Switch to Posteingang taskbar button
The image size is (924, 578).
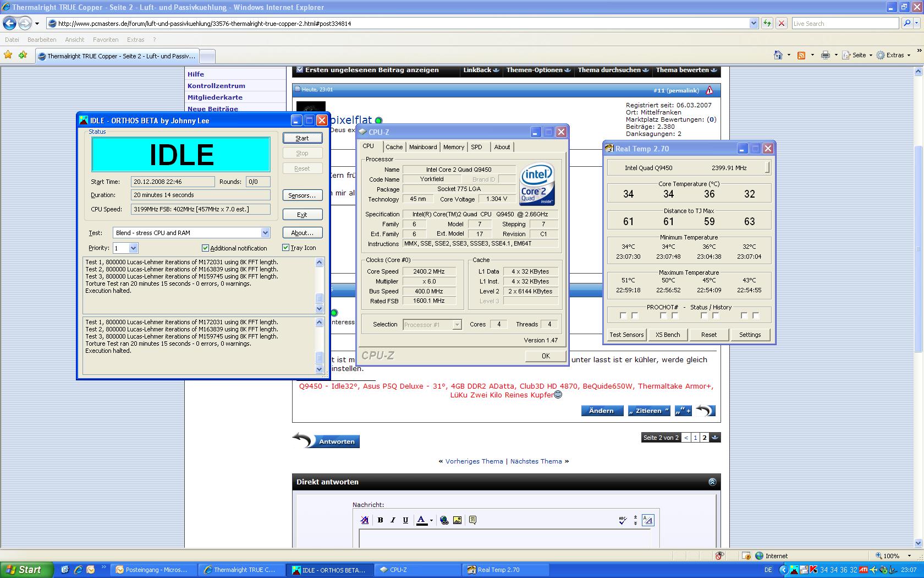tap(153, 570)
